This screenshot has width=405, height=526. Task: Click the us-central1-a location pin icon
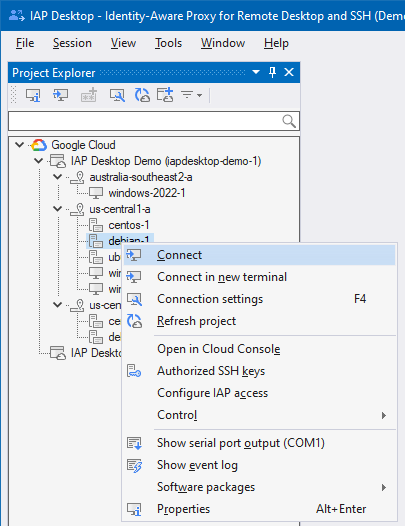(78, 209)
